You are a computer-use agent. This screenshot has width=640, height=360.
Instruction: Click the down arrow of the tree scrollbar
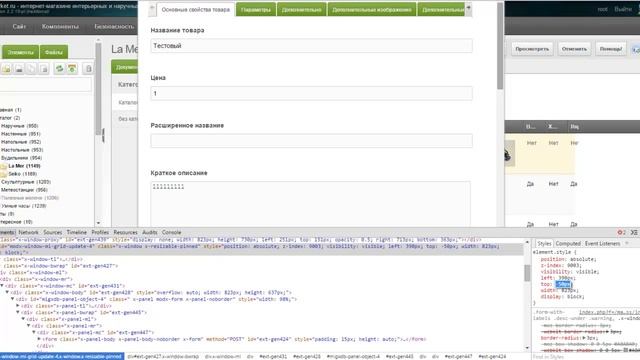(x=98, y=223)
